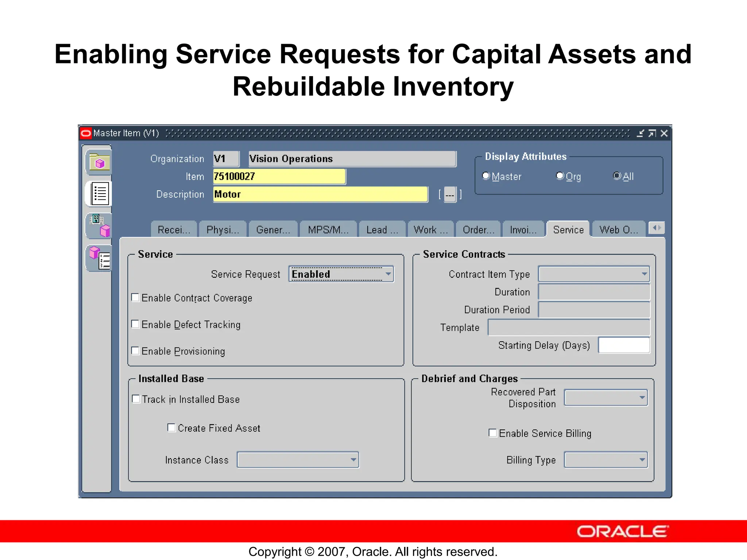The height and width of the screenshot is (560, 747).
Task: Switch to the Lead ... tab
Action: point(382,229)
